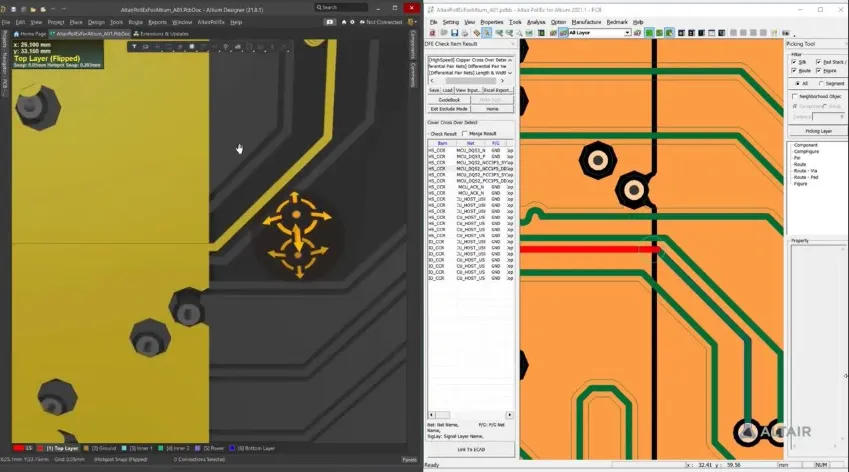Toggle the Route filter checkbox

pos(794,71)
